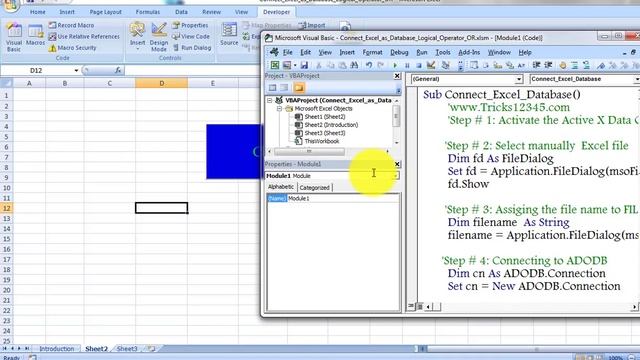This screenshot has height=360, width=640.
Task: Toggle Design Mode in Excel ribbon
Action: (159, 37)
